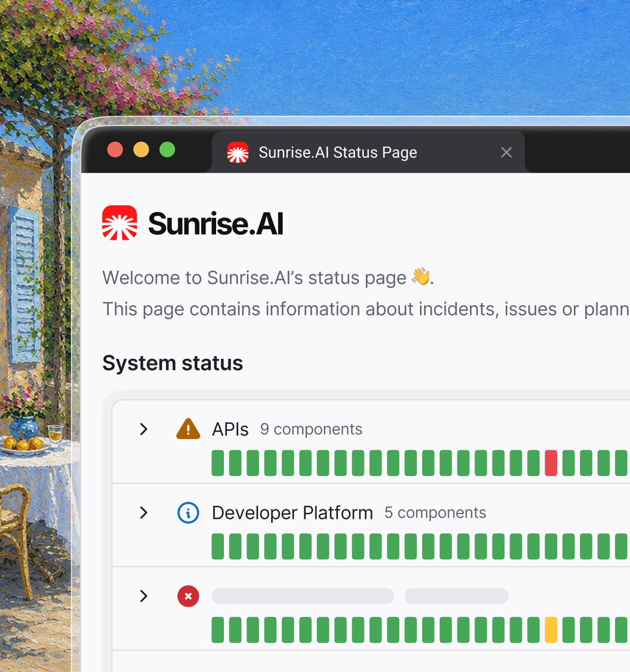Click the yellow macOS minimize window button

[x=141, y=150]
